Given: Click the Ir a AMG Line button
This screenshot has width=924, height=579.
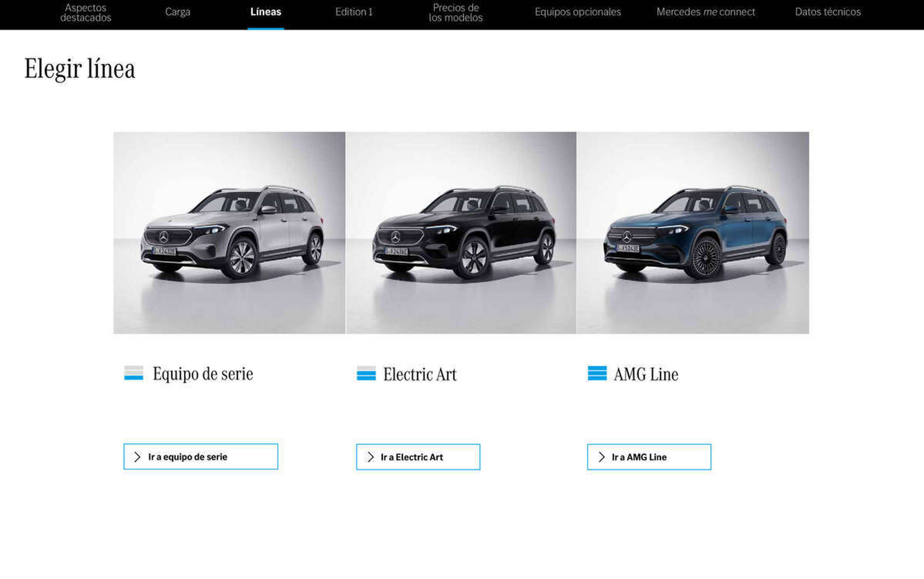Looking at the screenshot, I should [649, 457].
